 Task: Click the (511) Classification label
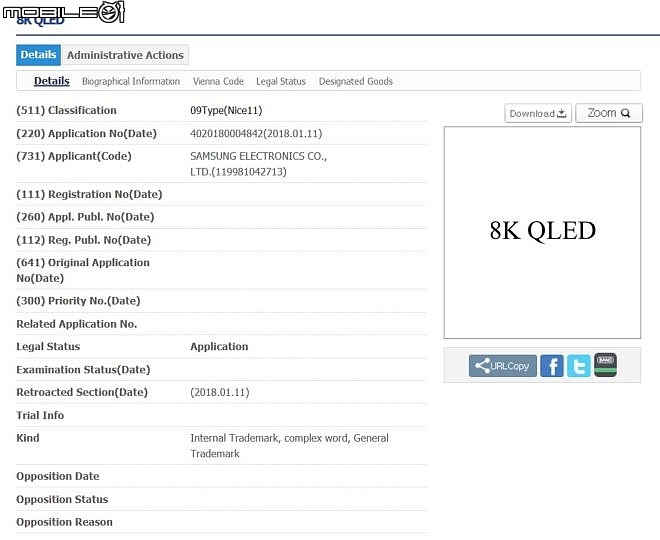66,110
